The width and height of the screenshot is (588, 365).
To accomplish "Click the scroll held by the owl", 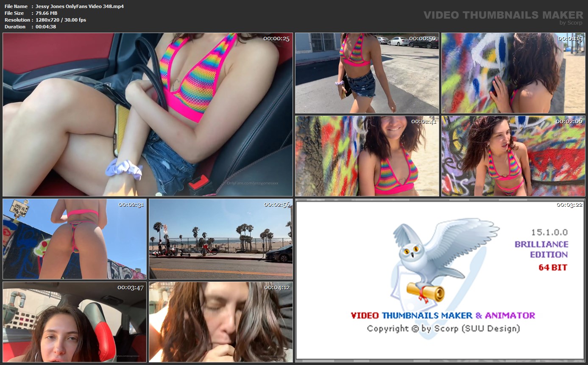I will (x=426, y=292).
